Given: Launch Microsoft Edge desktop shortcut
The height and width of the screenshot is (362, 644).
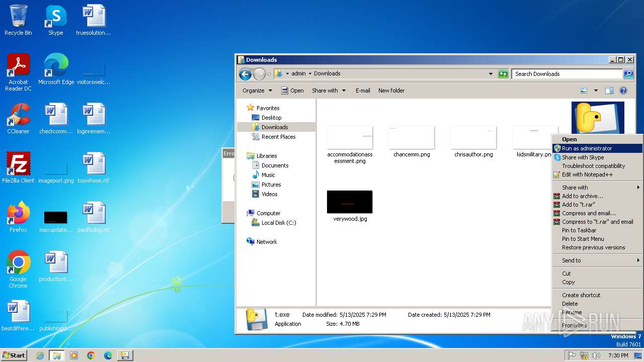Looking at the screenshot, I should tap(56, 69).
